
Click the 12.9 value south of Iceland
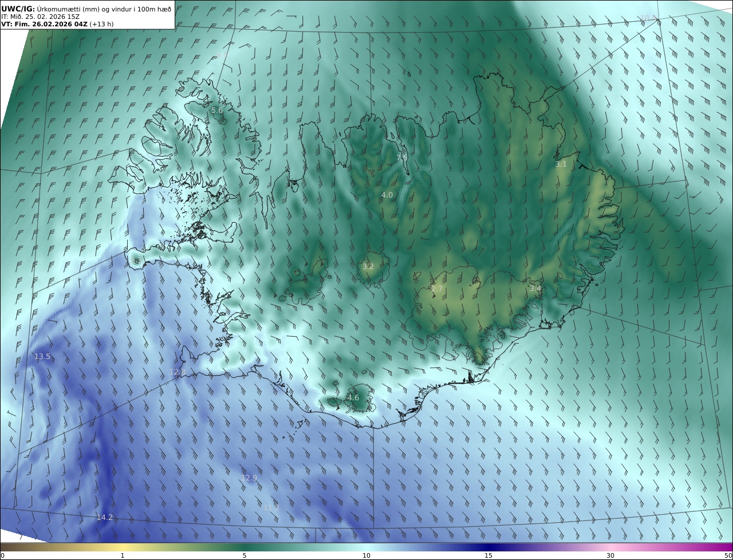point(249,478)
